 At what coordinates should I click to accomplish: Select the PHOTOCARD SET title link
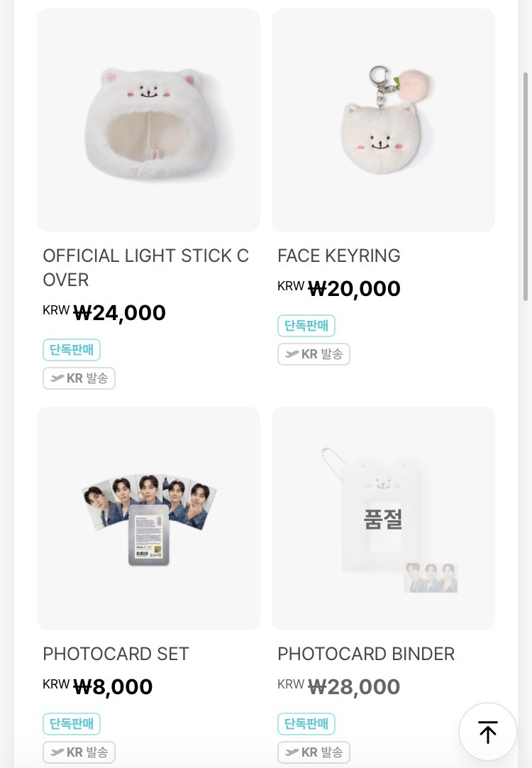(116, 654)
